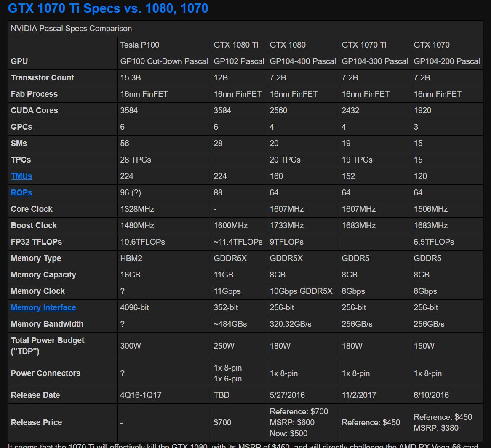Image resolution: width=491 pixels, height=448 pixels.
Task: Select the 20 TPCs cell
Action: pyautogui.click(x=285, y=160)
